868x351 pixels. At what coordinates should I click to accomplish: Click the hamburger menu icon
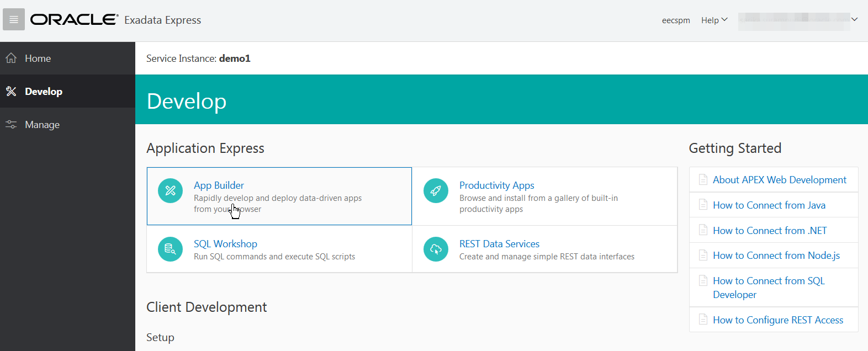click(x=14, y=20)
